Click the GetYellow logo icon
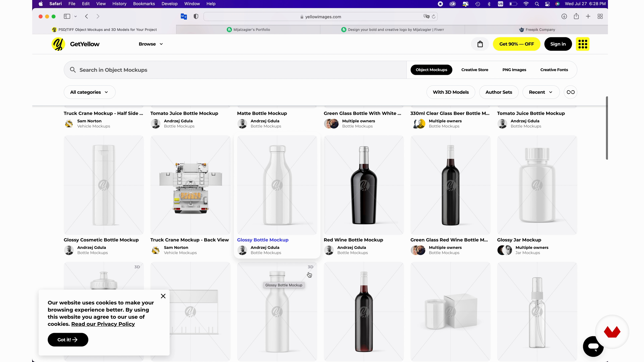 (x=58, y=44)
